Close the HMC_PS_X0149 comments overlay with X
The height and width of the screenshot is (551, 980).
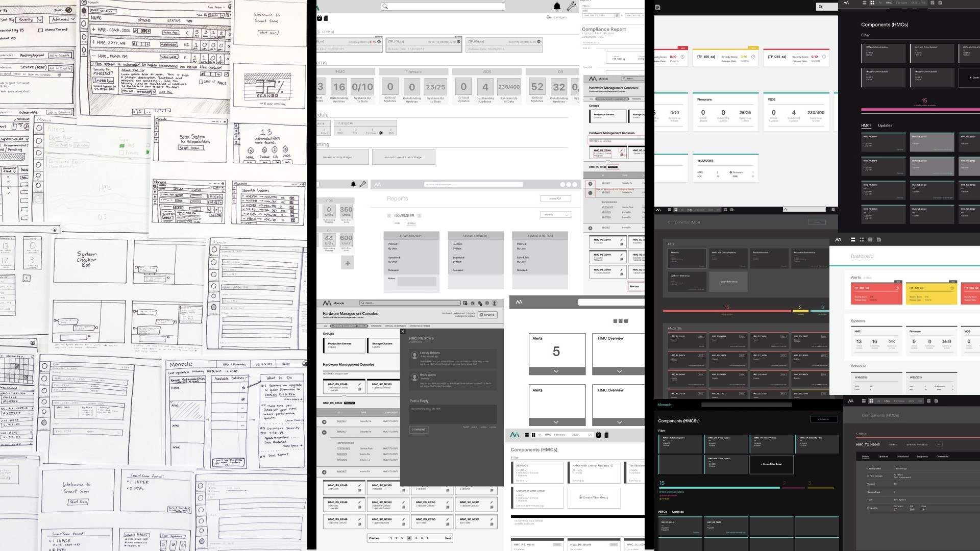tap(403, 332)
